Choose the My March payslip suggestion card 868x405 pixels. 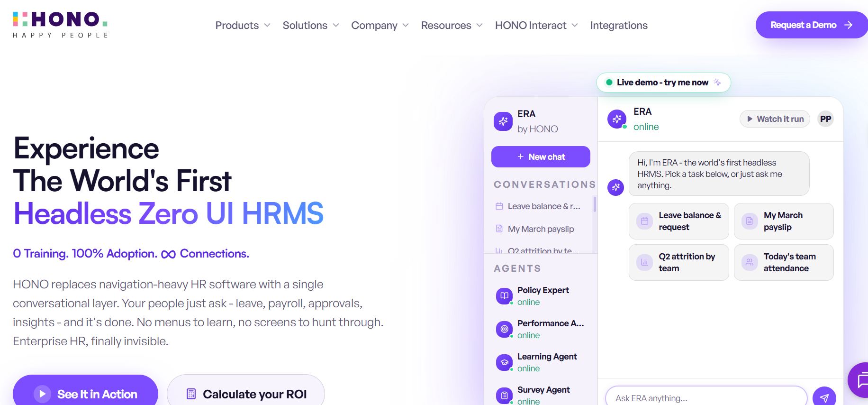(784, 221)
